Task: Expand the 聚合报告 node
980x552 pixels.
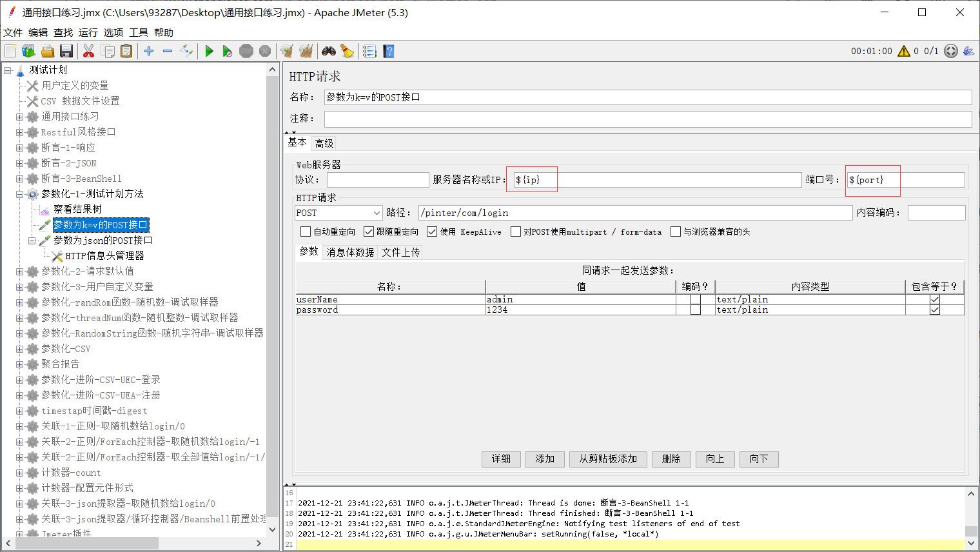Action: click(20, 364)
